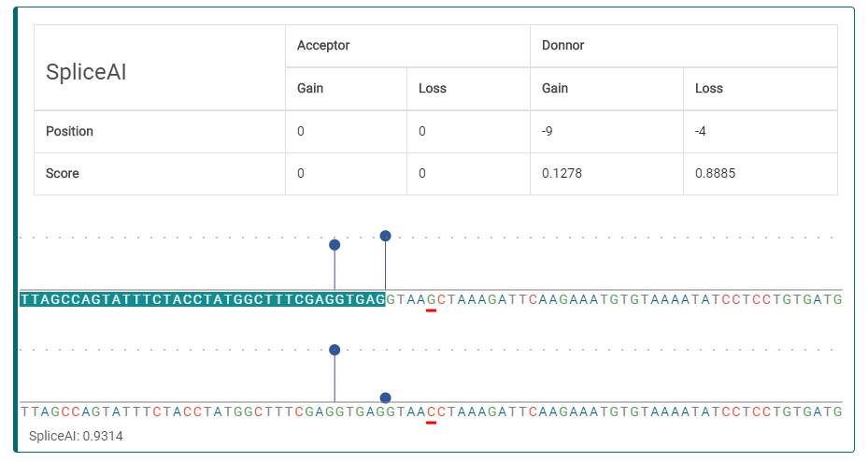Click the donor loss score 0.8885

(x=715, y=173)
